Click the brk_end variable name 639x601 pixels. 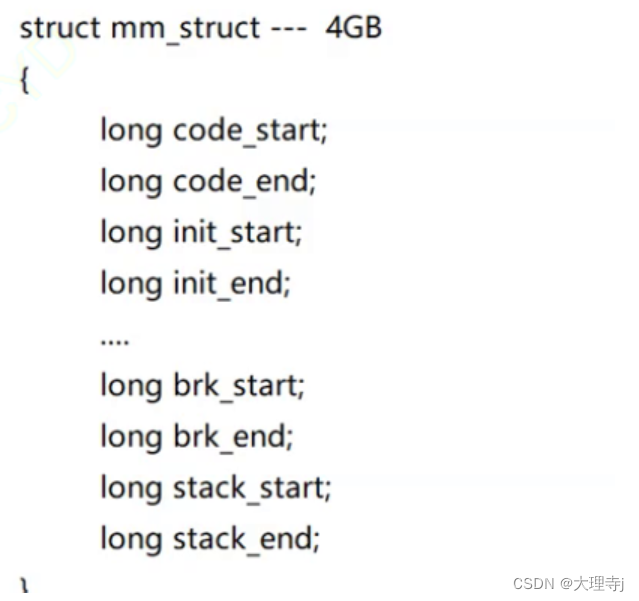[234, 437]
